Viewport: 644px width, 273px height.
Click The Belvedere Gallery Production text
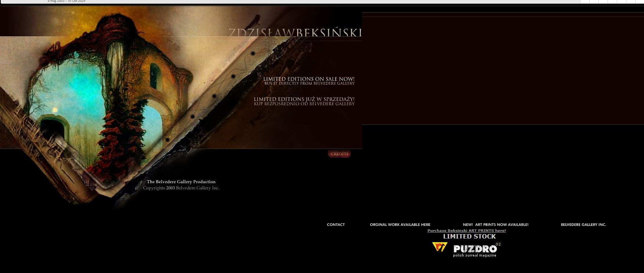pyautogui.click(x=181, y=182)
